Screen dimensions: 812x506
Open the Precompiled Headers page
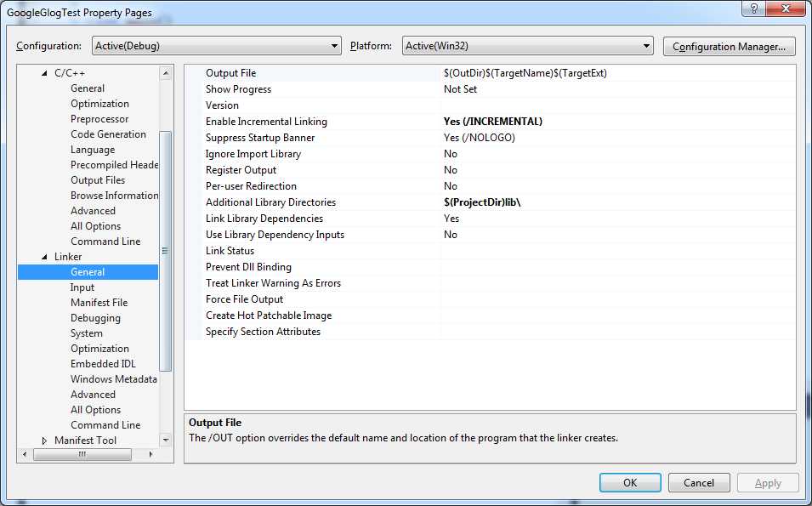[114, 165]
